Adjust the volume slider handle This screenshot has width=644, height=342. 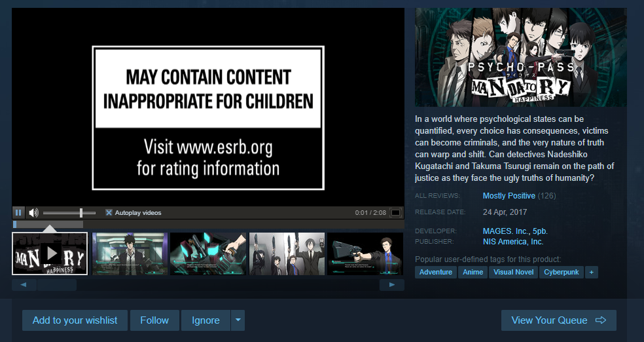click(81, 212)
